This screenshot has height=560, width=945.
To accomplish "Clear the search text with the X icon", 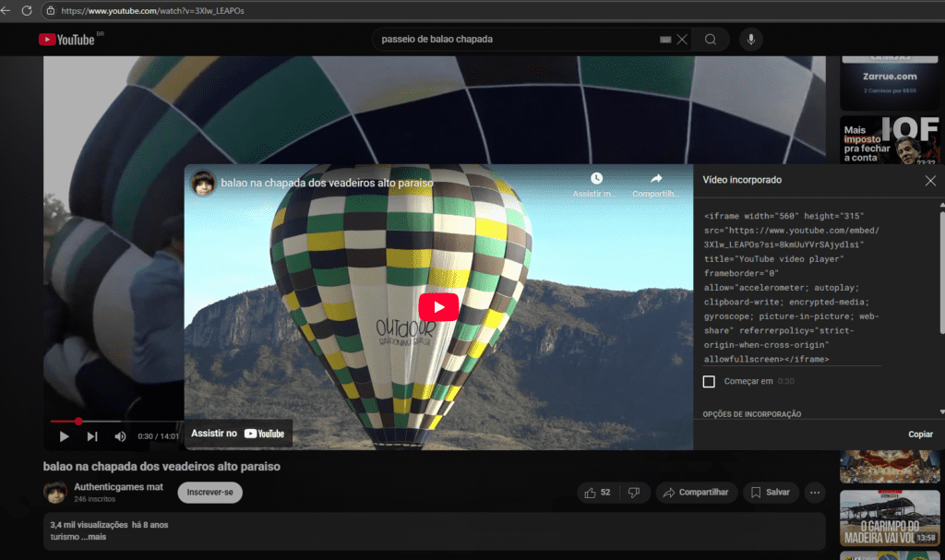I will click(682, 39).
